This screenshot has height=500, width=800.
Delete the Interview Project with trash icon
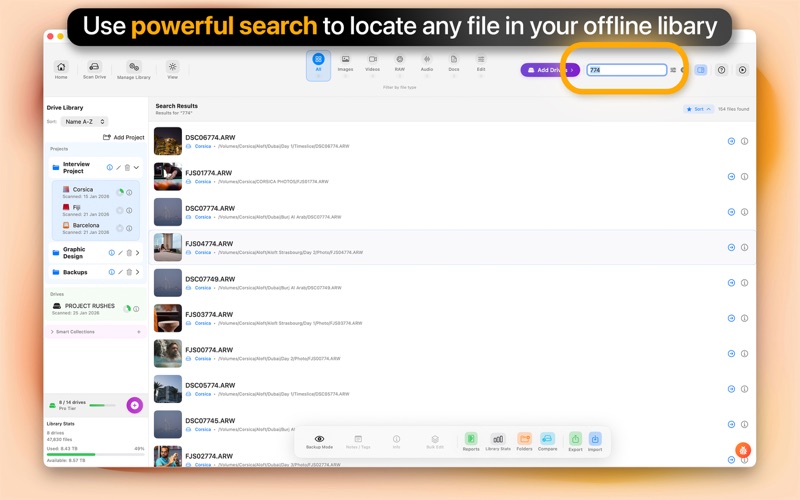pyautogui.click(x=128, y=167)
